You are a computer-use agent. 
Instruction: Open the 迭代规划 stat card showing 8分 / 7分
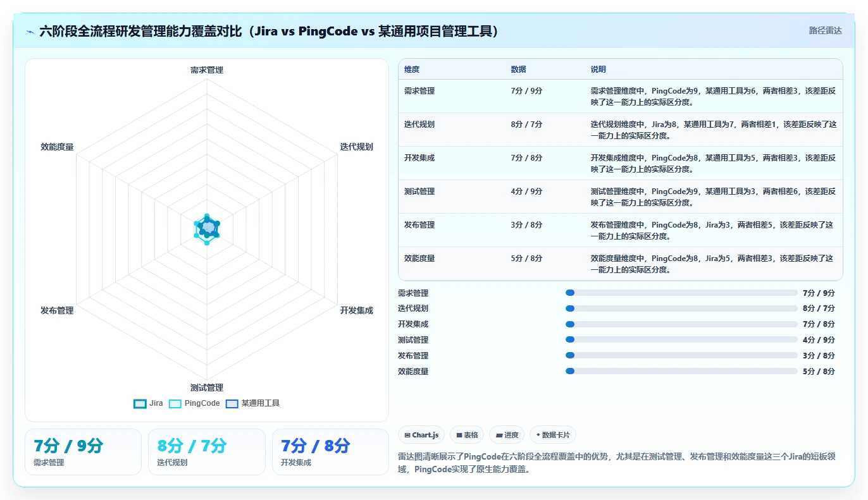pos(207,452)
